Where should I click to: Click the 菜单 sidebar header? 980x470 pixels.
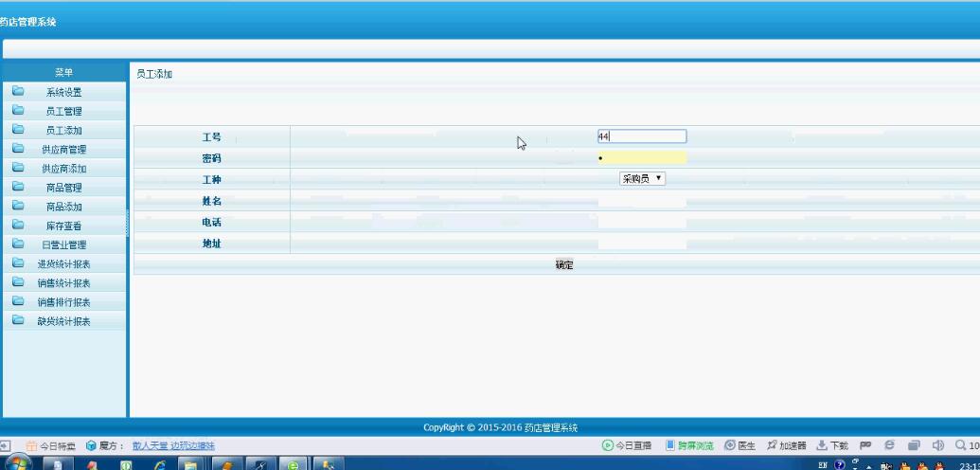[63, 72]
